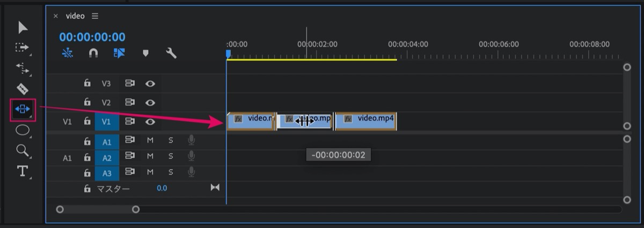The width and height of the screenshot is (644, 228).
Task: Toggle A3 track targeting
Action: coord(106,173)
